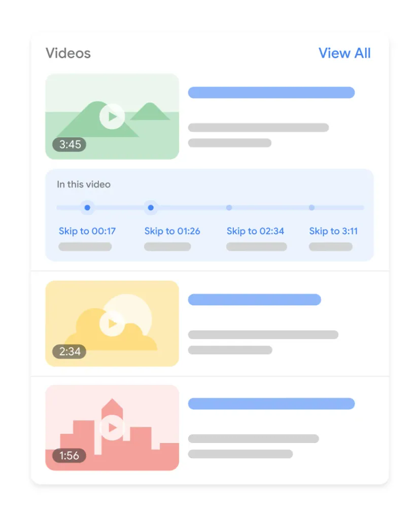Click the In this video label
The width and height of the screenshot is (420, 515).
tap(84, 185)
